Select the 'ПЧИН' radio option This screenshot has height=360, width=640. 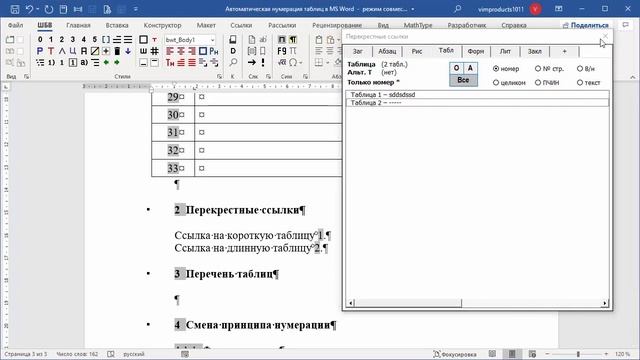547,82
